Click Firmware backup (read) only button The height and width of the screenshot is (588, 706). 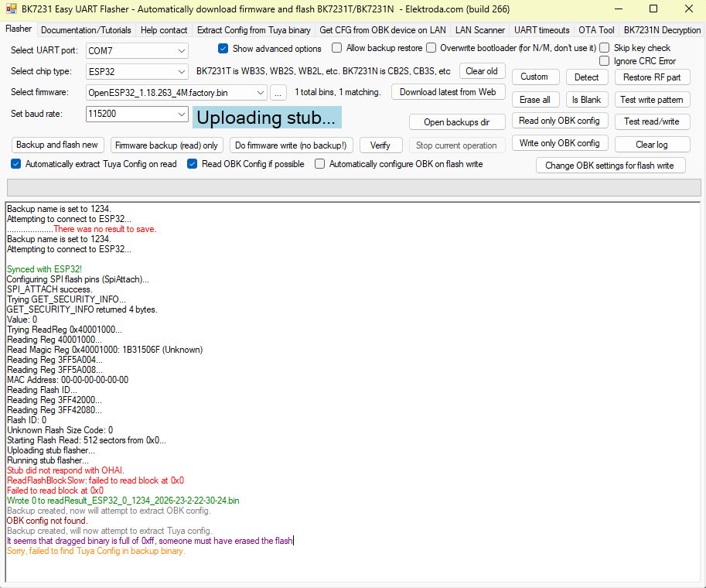point(166,145)
